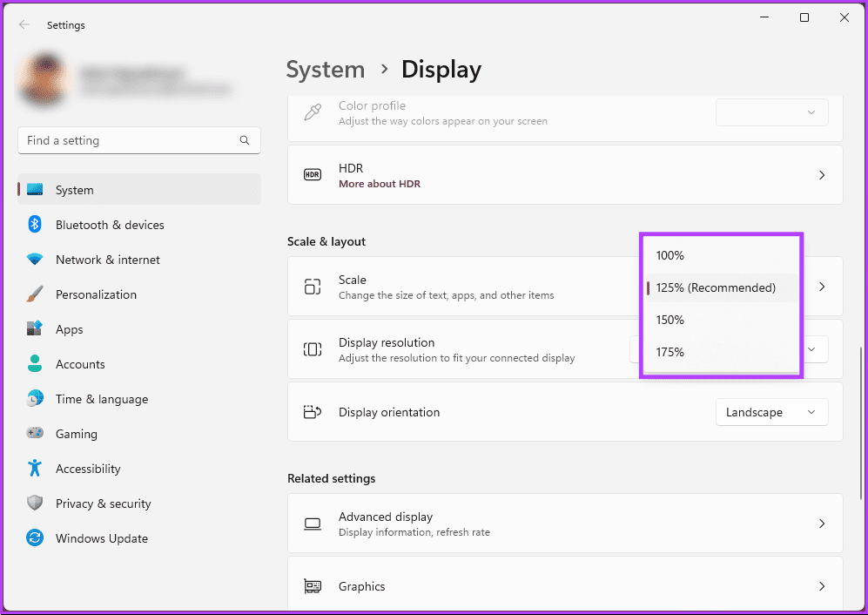Open Network & internet via its globe icon
Image resolution: width=868 pixels, height=615 pixels.
[34, 260]
